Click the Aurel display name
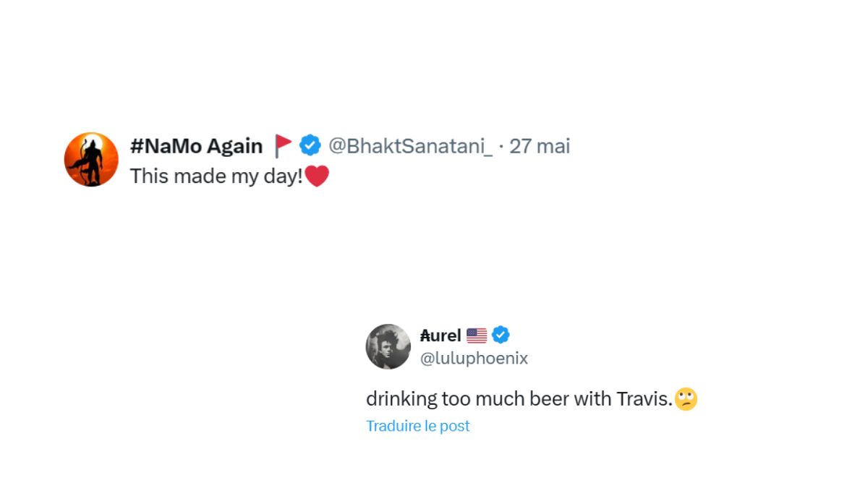 coord(441,335)
